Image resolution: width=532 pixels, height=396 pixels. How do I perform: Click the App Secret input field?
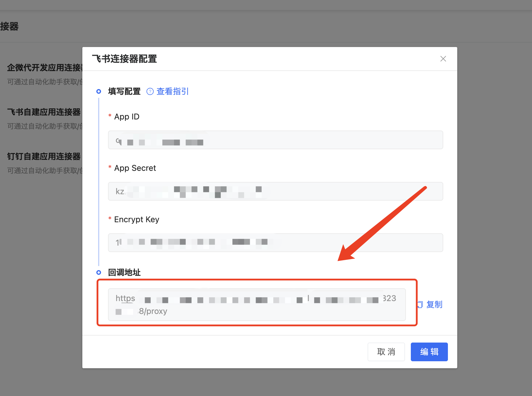click(x=275, y=191)
